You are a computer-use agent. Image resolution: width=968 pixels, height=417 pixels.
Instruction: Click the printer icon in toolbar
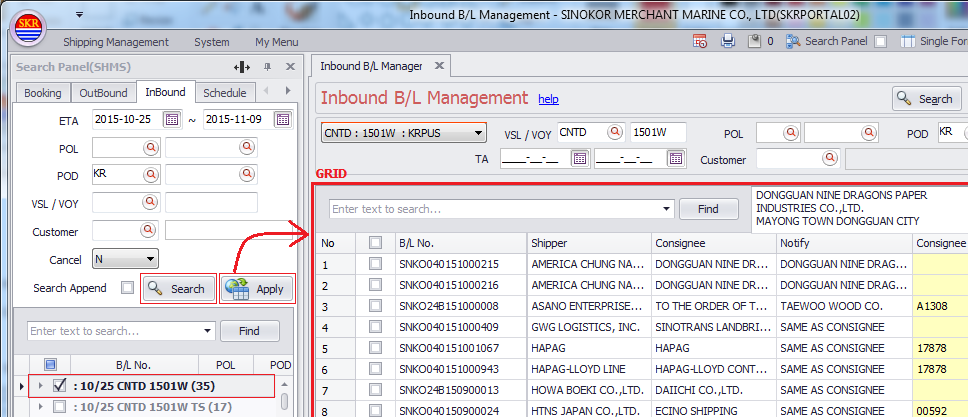point(728,41)
